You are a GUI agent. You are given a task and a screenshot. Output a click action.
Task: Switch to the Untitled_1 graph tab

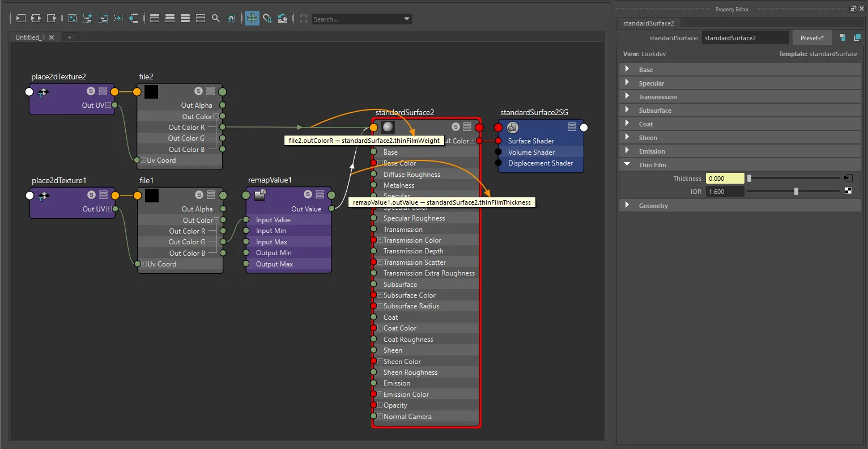[30, 37]
